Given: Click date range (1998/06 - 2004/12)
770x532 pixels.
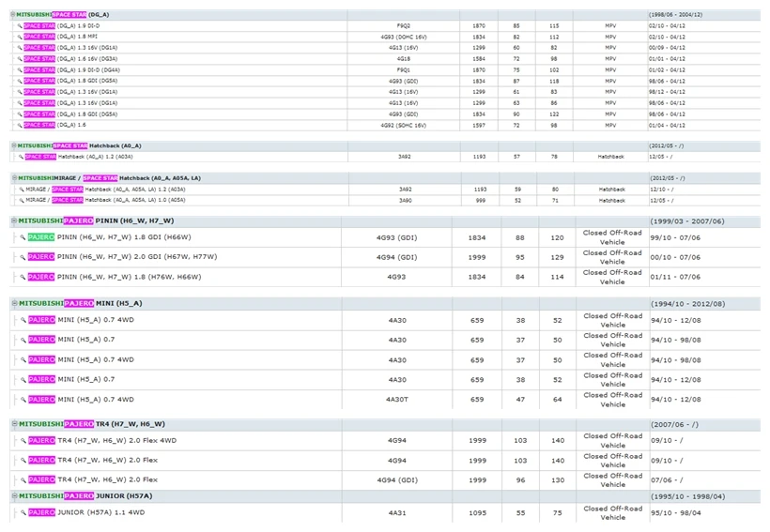Looking at the screenshot, I should pyautogui.click(x=676, y=15).
